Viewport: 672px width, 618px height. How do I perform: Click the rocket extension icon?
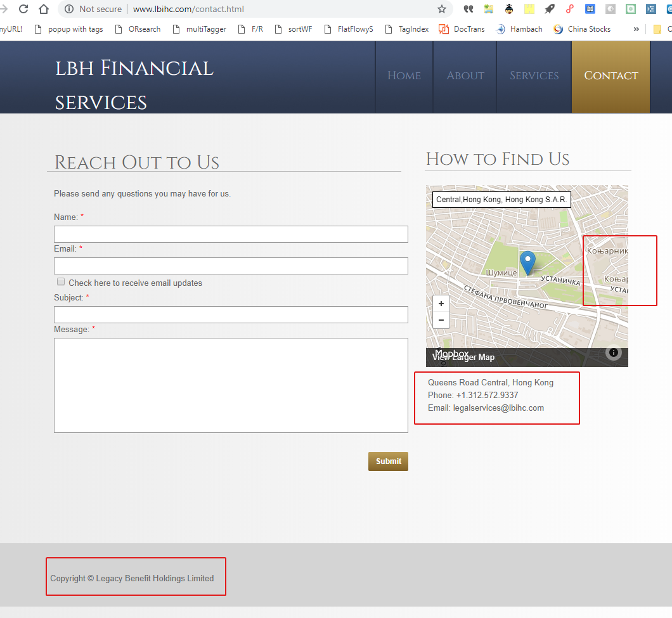coord(550,9)
